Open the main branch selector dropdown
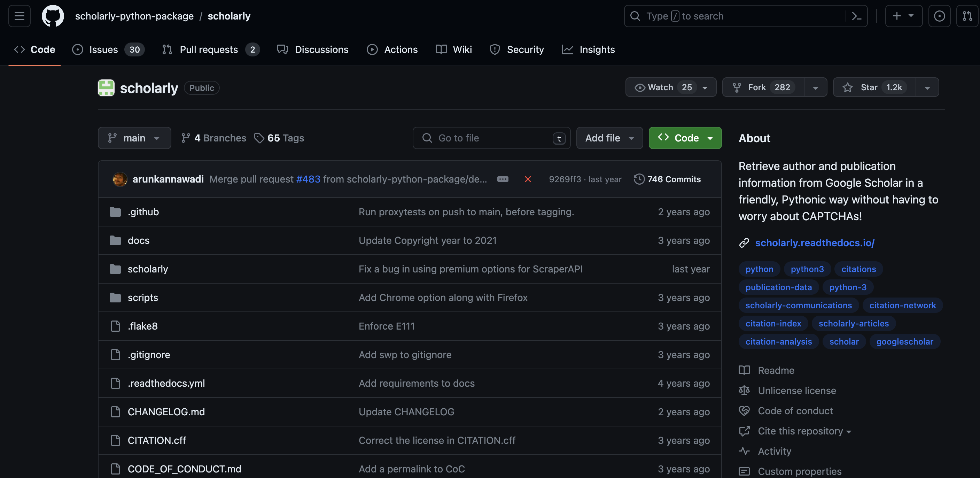The image size is (980, 478). 134,138
